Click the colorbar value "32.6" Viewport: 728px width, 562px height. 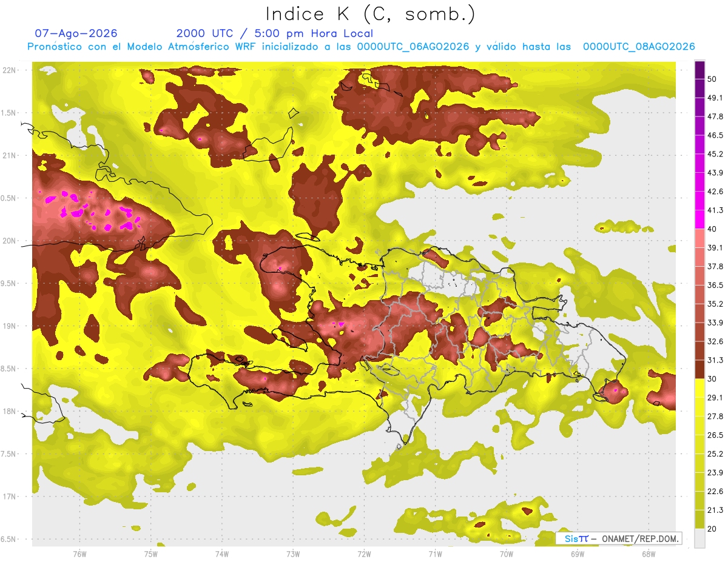pyautogui.click(x=715, y=341)
